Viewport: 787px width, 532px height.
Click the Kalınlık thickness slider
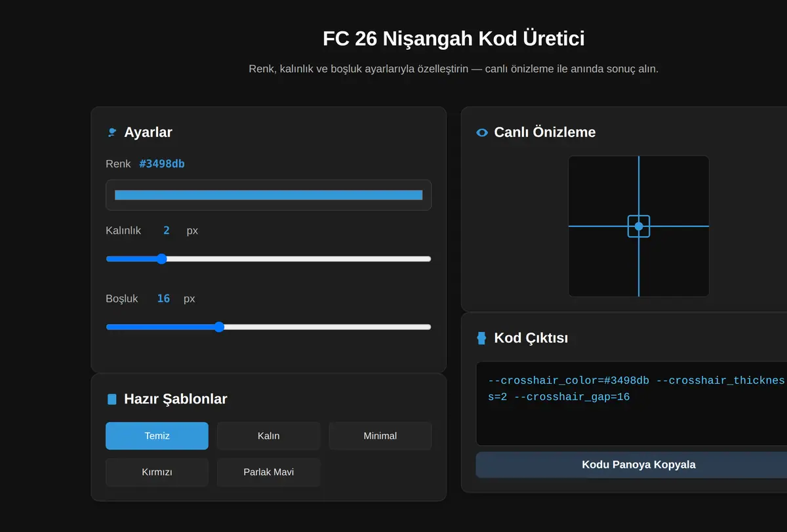pos(268,258)
